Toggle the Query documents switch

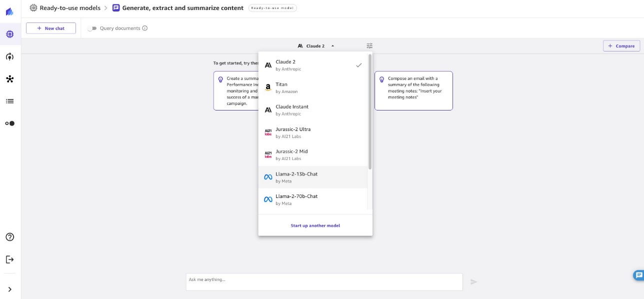92,28
